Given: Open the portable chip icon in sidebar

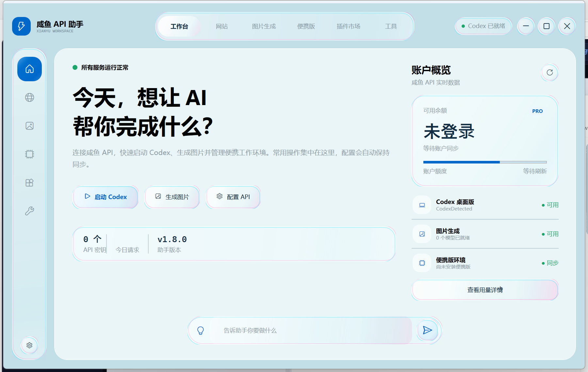Looking at the screenshot, I should [x=29, y=154].
